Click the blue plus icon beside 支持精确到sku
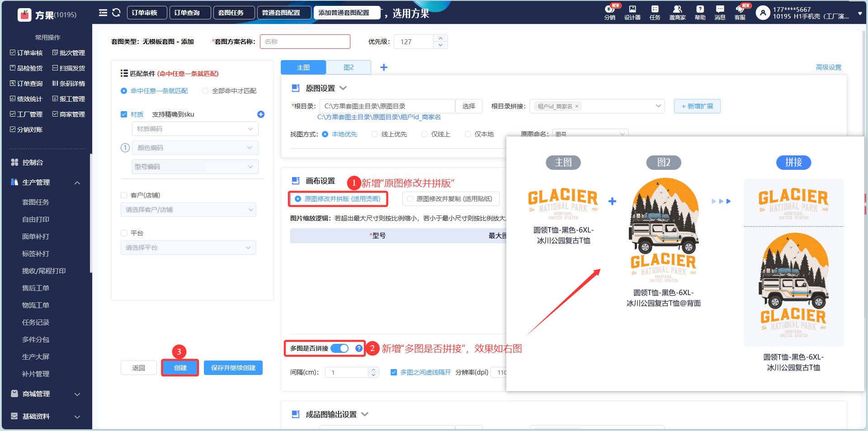The image size is (868, 431). coord(261,114)
